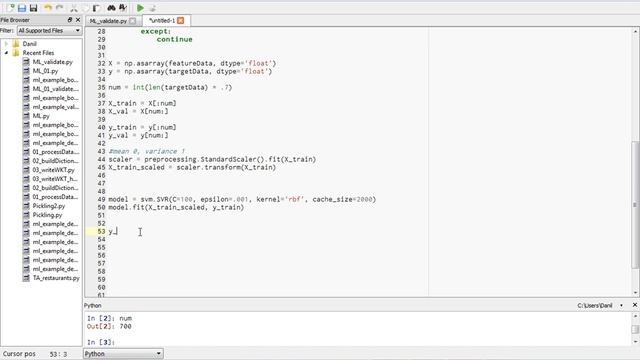Click the In [3]: console prompt
Image resolution: width=640 pixels, height=360 pixels.
click(x=101, y=342)
